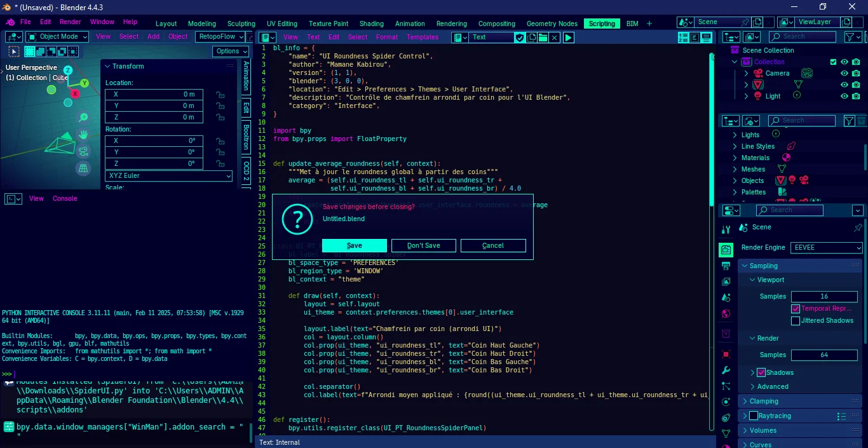Click the new text copy icon
The image size is (868, 448).
tap(531, 37)
